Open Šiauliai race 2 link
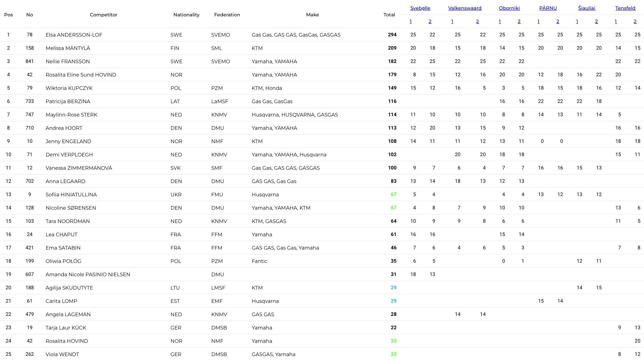 596,21
